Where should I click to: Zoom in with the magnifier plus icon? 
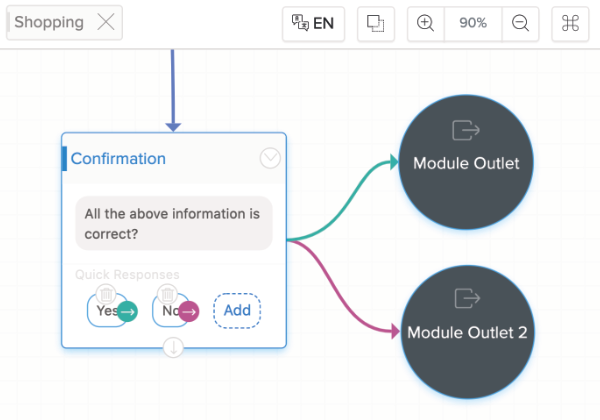point(426,23)
